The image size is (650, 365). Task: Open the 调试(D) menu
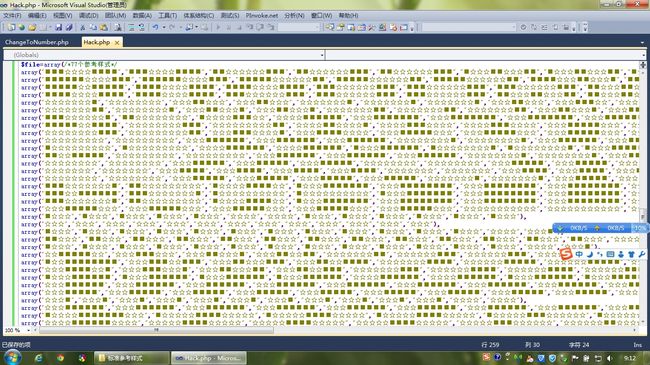point(88,15)
